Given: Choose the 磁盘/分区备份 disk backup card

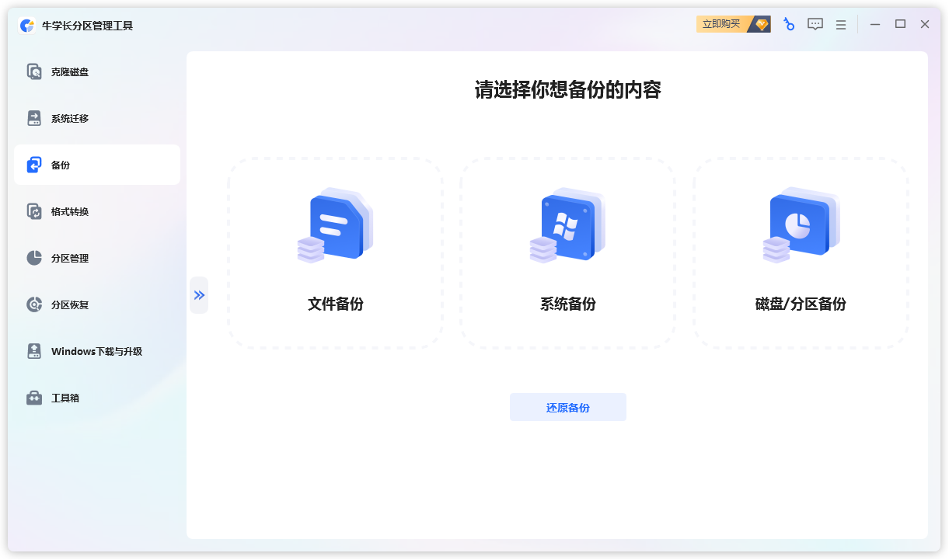Looking at the screenshot, I should click(x=800, y=253).
